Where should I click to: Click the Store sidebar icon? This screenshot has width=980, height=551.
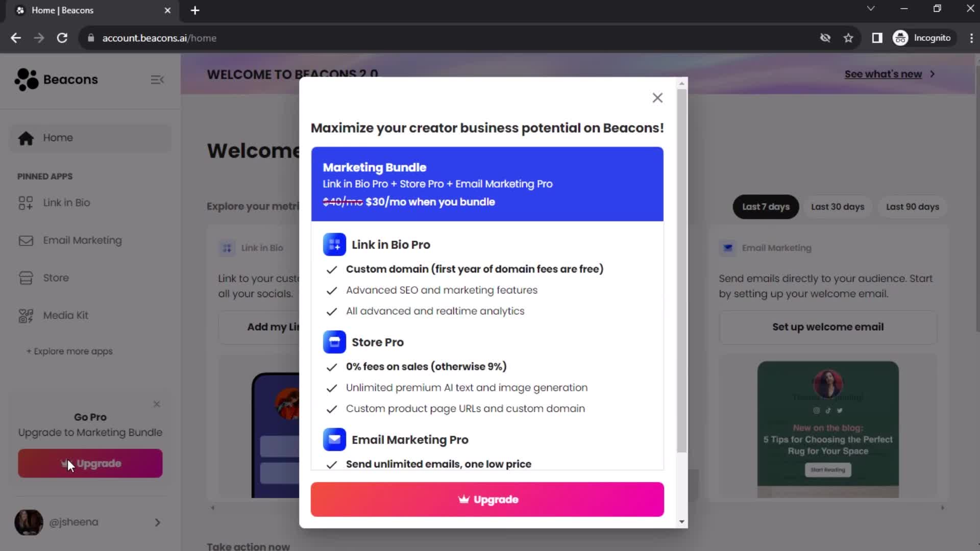tap(25, 277)
